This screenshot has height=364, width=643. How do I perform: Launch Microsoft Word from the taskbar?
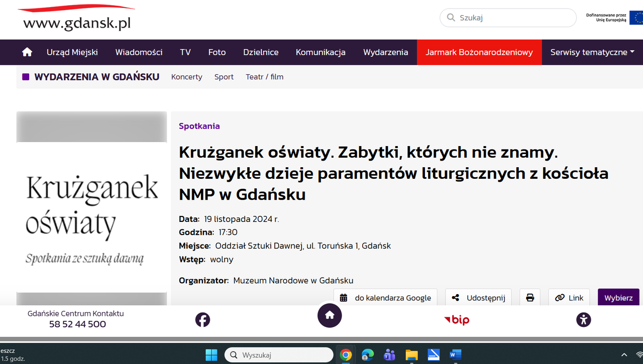coord(456,355)
